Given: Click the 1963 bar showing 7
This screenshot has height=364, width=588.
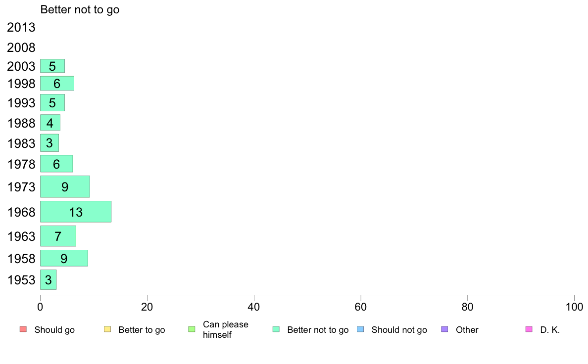Looking at the screenshot, I should pos(58,236).
